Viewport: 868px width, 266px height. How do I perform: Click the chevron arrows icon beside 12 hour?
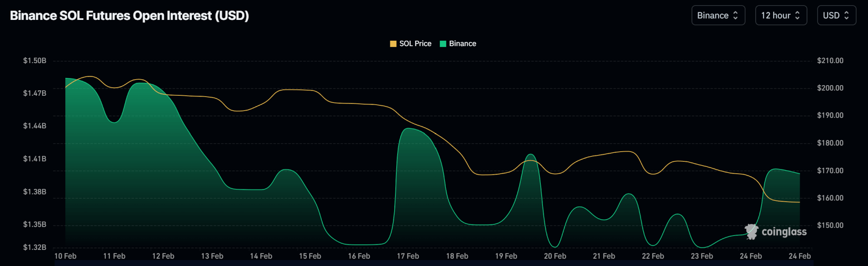tap(797, 16)
